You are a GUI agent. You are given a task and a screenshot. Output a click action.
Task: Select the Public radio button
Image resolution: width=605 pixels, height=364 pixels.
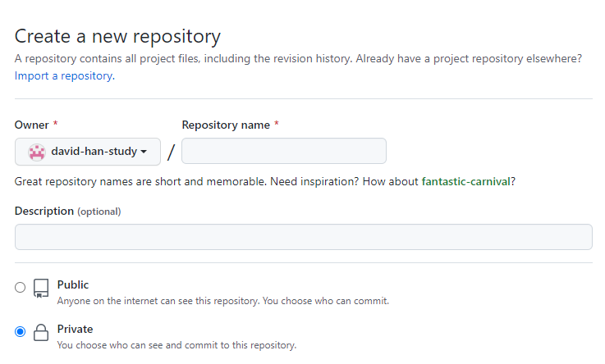(x=20, y=288)
